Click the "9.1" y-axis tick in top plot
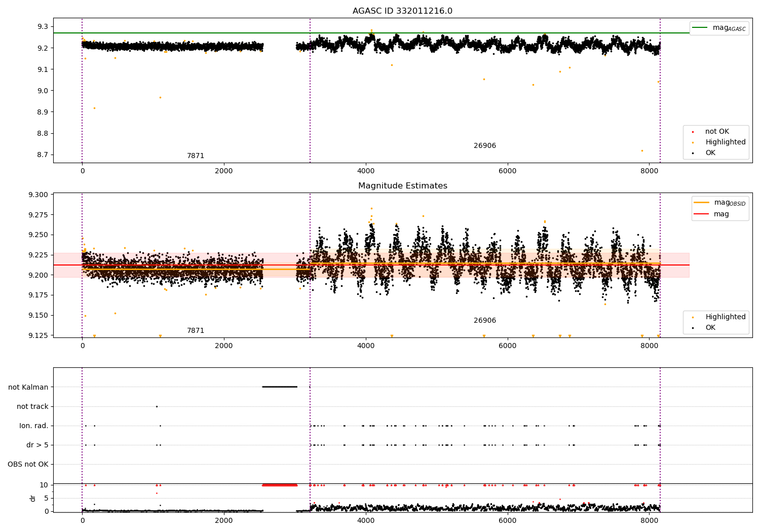The image size is (760, 532). 43,69
